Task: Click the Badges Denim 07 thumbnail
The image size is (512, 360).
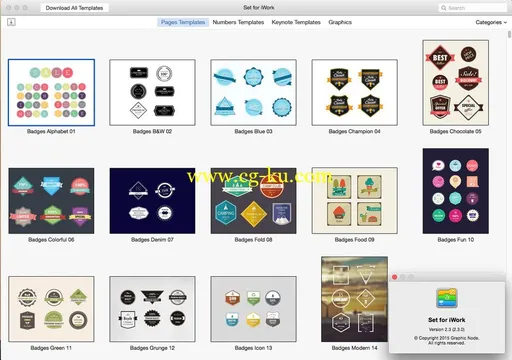Action: 152,201
